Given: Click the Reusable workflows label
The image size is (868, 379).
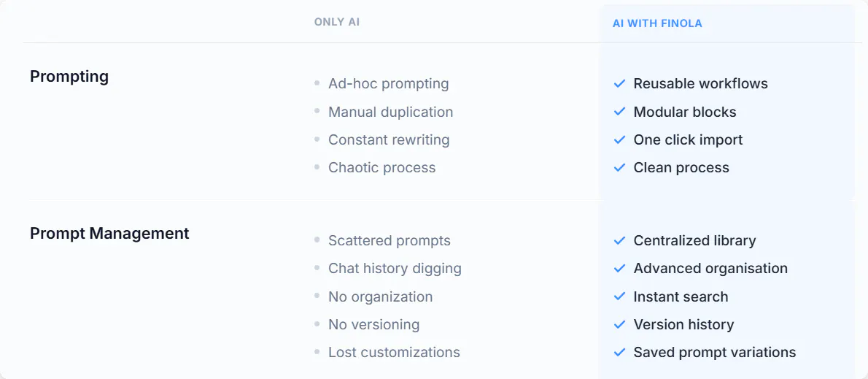Looking at the screenshot, I should click(x=701, y=84).
